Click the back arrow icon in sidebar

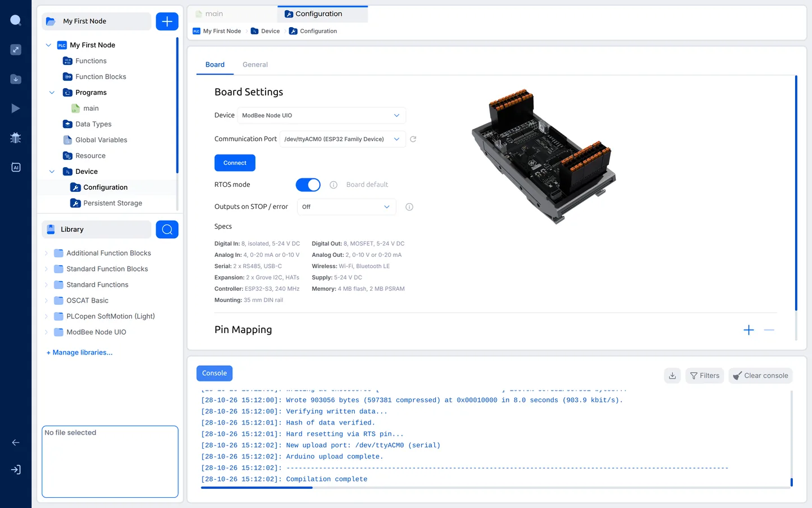(16, 443)
